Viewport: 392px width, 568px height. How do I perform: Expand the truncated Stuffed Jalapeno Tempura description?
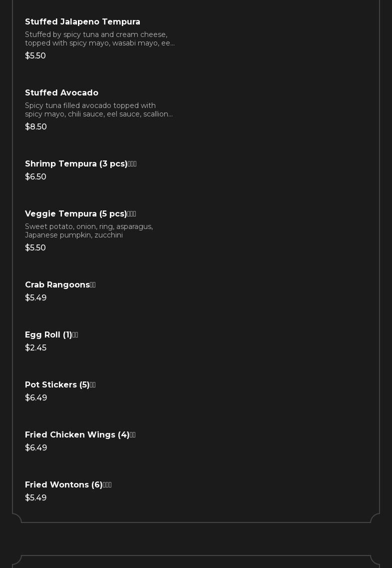click(100, 39)
